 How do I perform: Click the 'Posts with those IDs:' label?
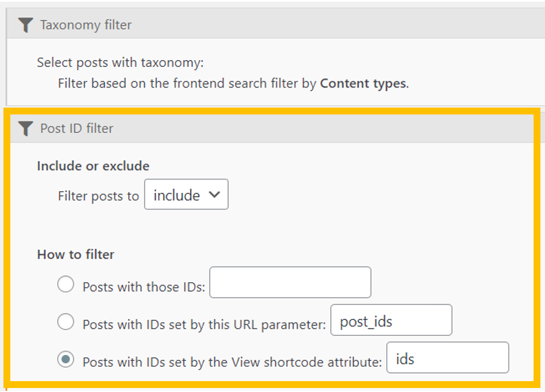click(x=144, y=287)
